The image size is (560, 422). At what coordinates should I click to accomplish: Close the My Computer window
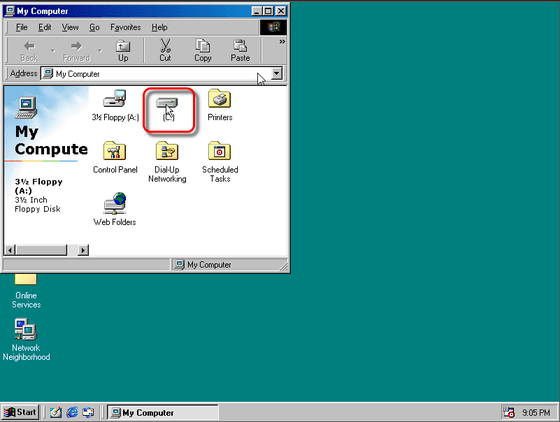(281, 11)
